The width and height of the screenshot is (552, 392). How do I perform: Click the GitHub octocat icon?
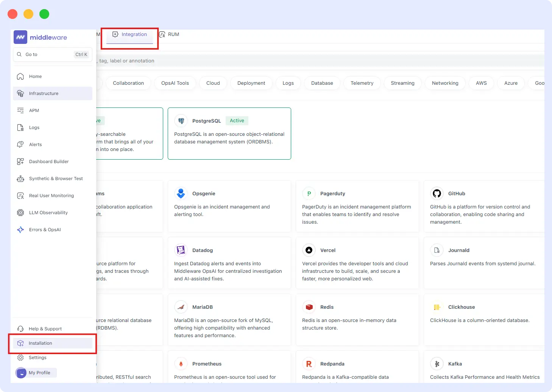(437, 193)
